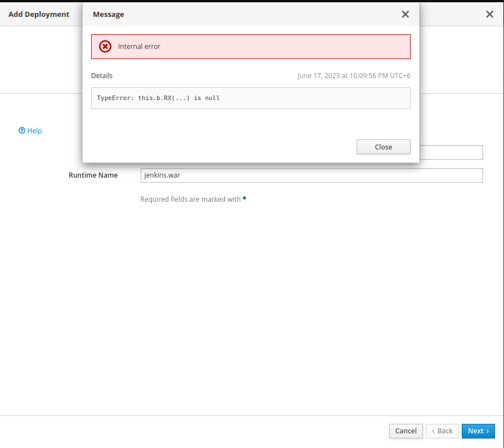Screen dimensions: 504x448
Task: Proceed with the Next button
Action: [478, 431]
